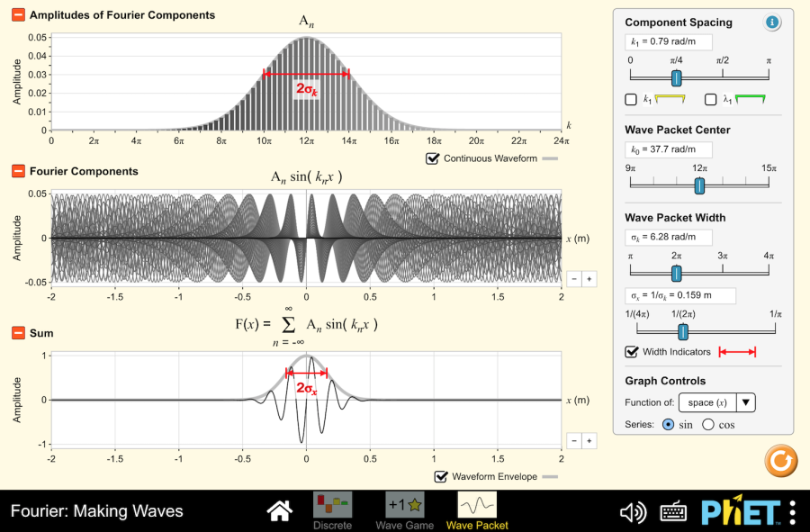The height and width of the screenshot is (532, 810).
Task: Disable the Waveform Envelope checkbox
Action: coord(441,476)
